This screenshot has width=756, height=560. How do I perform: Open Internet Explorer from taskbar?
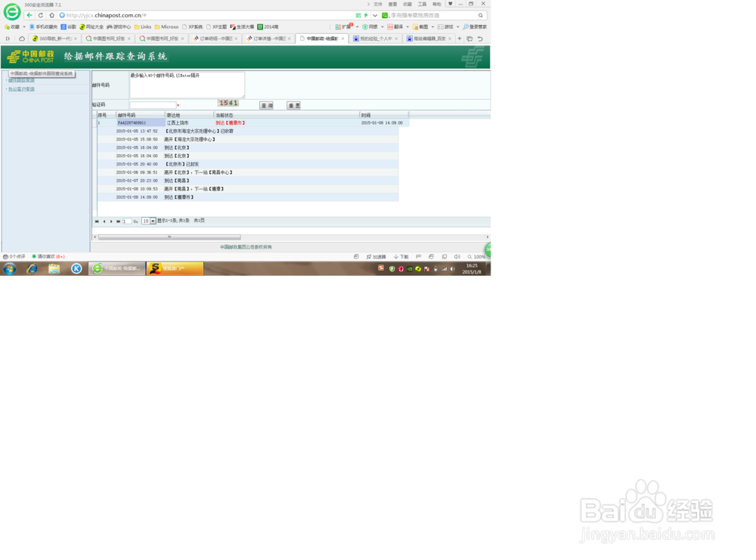click(32, 269)
